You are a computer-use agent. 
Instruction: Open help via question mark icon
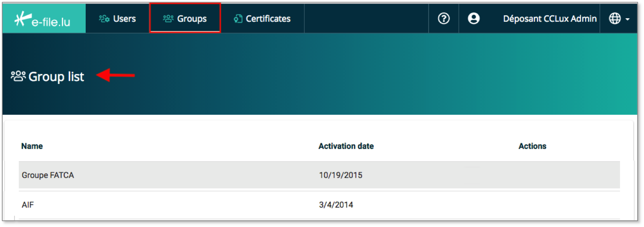click(x=443, y=18)
